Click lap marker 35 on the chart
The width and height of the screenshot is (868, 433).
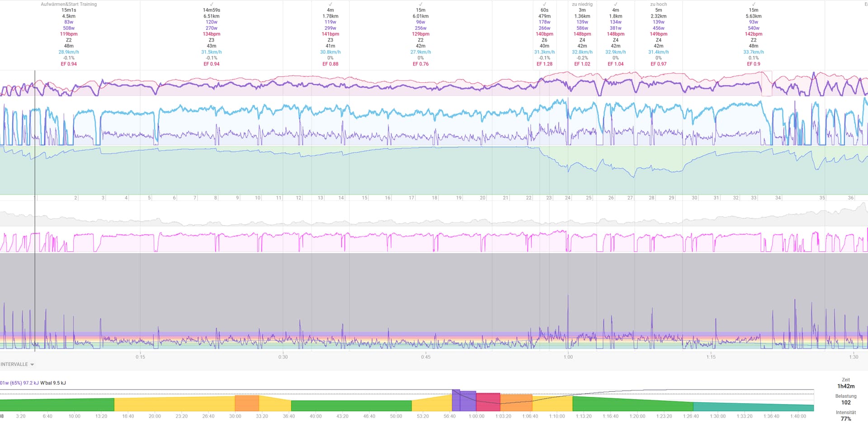point(822,198)
